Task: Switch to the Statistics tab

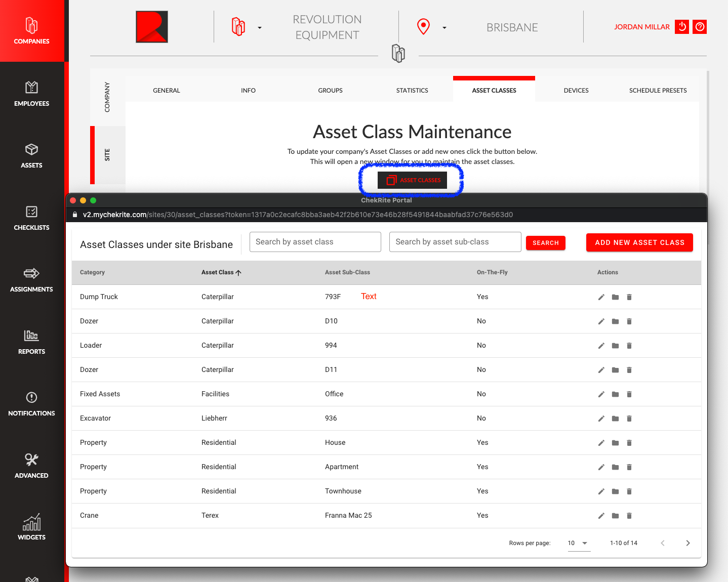Action: (412, 91)
